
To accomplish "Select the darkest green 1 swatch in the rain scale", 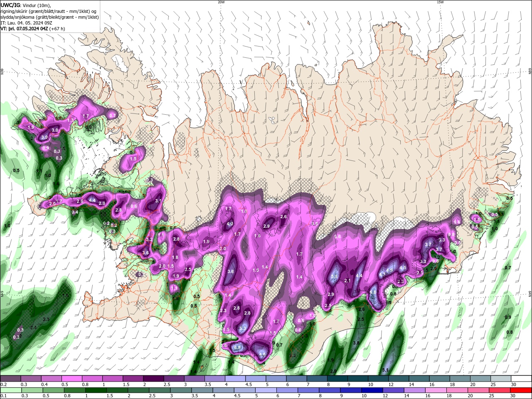I will pyautogui.click(x=96, y=390).
